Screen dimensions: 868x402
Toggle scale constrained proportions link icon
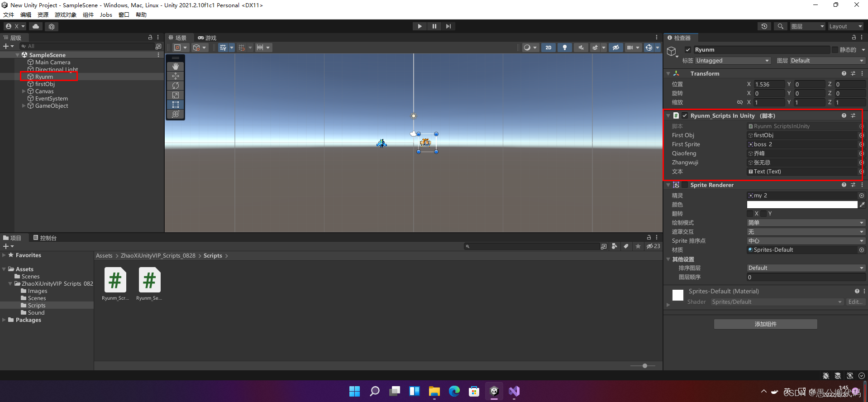coord(739,102)
